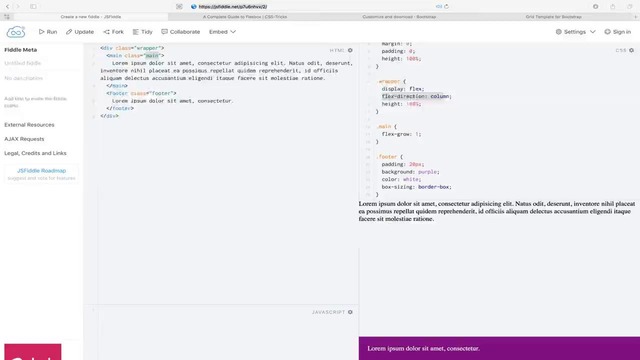
Task: Click Update to save the fiddle
Action: pos(80,32)
